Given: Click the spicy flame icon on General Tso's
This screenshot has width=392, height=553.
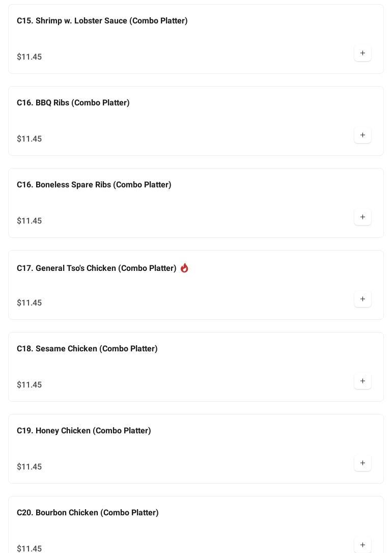Looking at the screenshot, I should (184, 268).
